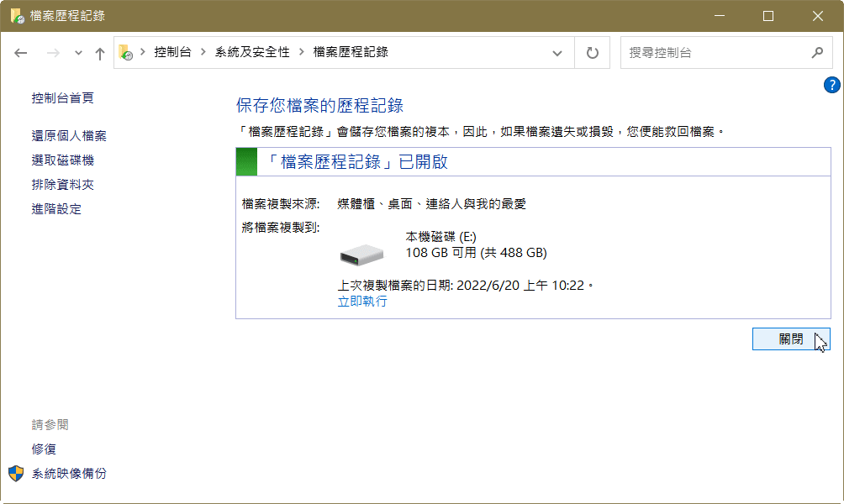
Task: Select 檔案歷程記錄 breadcrumb item
Action: click(x=351, y=51)
